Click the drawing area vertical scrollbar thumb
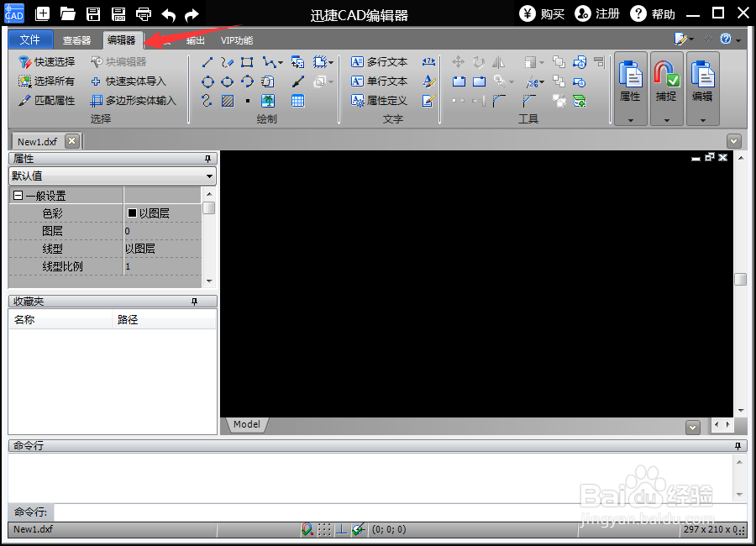Image resolution: width=756 pixels, height=546 pixels. click(741, 279)
